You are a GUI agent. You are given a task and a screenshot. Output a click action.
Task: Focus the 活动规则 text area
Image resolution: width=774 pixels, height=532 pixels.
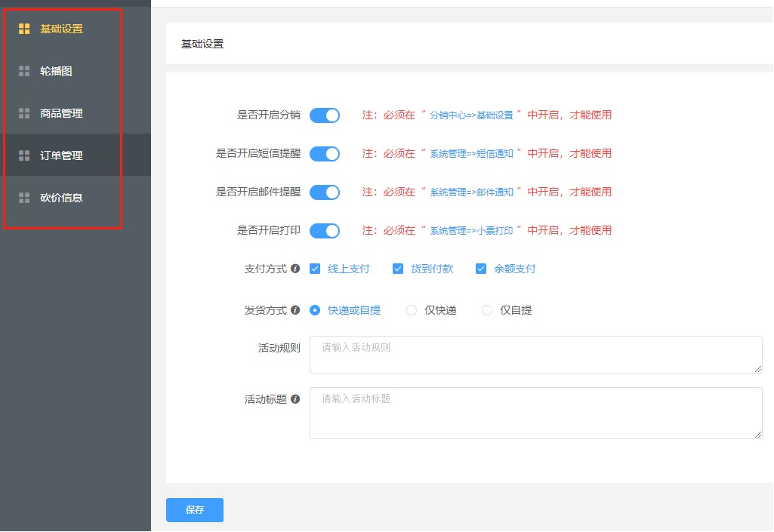coord(535,355)
